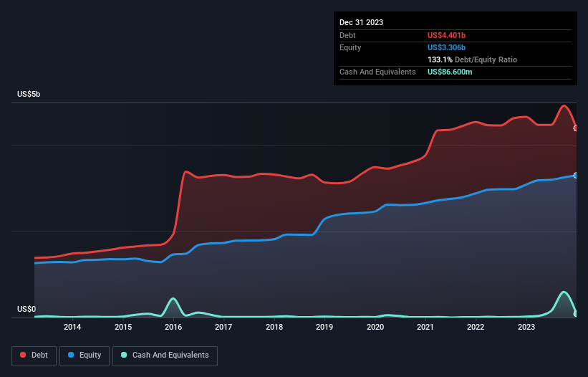Click the late 2023 debt line peak
The image size is (588, 377).
pyautogui.click(x=564, y=106)
